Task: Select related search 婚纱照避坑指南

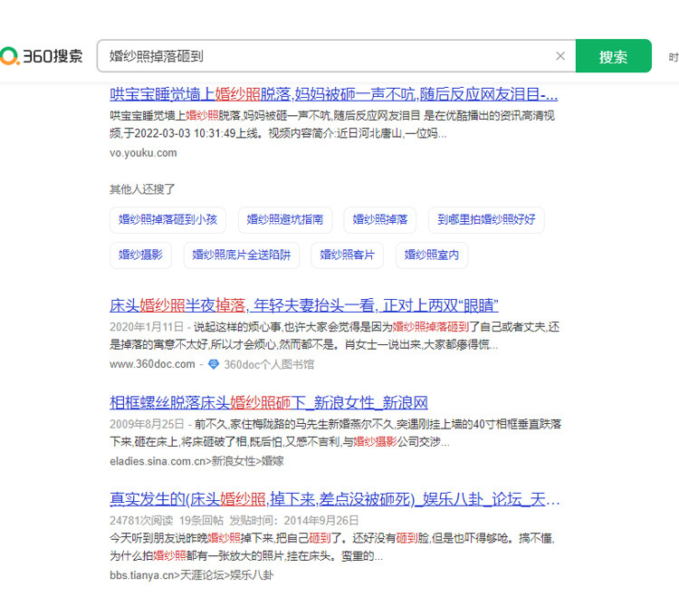Action: click(285, 219)
